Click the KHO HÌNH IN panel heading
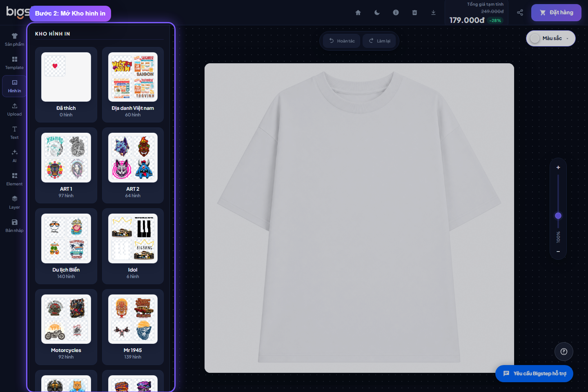The image size is (588, 392). point(53,34)
